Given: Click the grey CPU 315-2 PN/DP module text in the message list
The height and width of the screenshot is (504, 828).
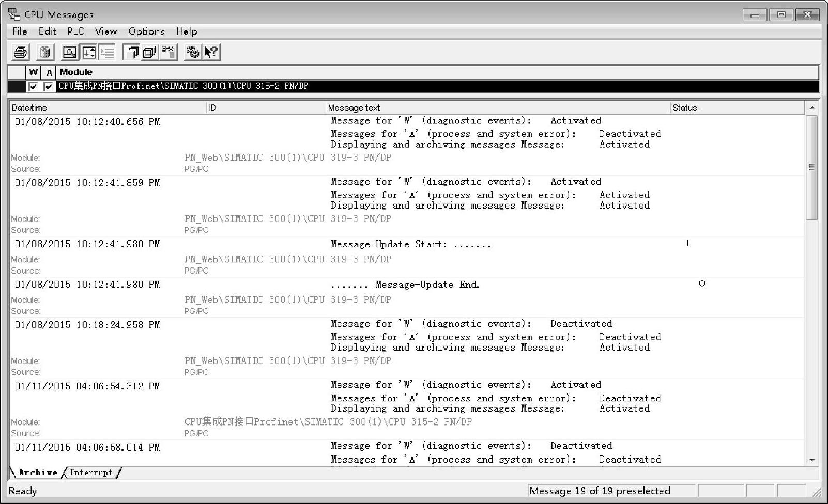Looking at the screenshot, I should tap(328, 422).
